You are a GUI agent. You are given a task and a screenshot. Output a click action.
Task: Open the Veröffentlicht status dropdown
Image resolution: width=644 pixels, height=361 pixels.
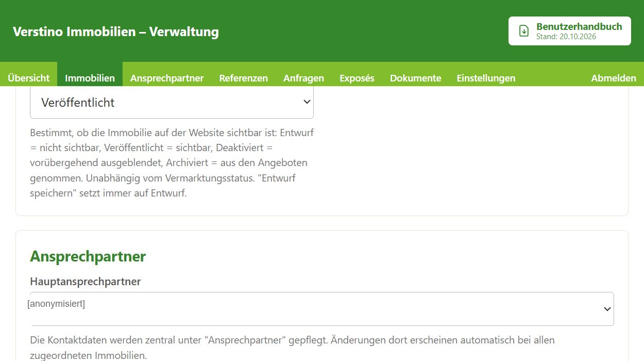pos(172,102)
